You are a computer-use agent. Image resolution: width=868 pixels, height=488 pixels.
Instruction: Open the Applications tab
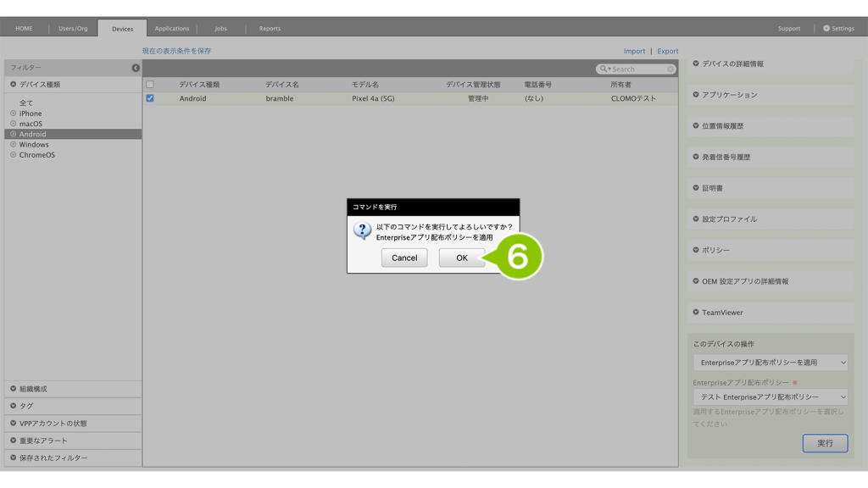pyautogui.click(x=171, y=28)
